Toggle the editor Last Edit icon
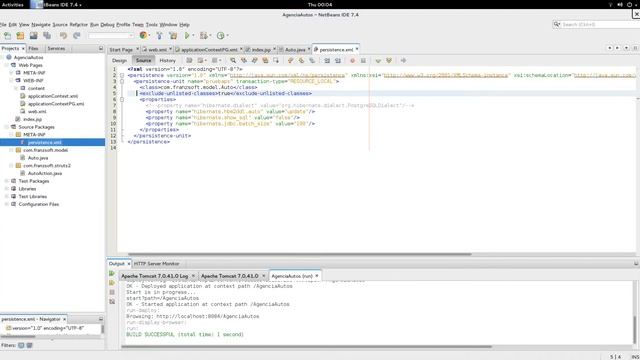640x360 pixels. (189, 60)
